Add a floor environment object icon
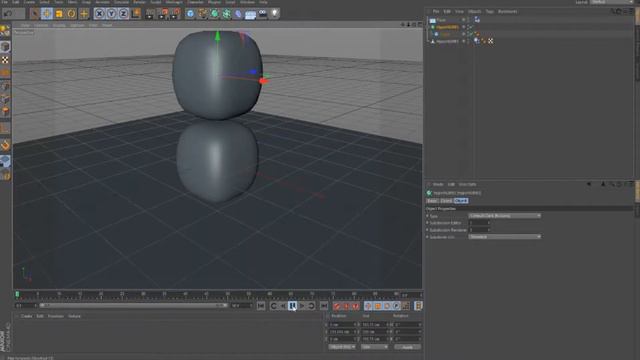This screenshot has height=360, width=640. click(251, 14)
